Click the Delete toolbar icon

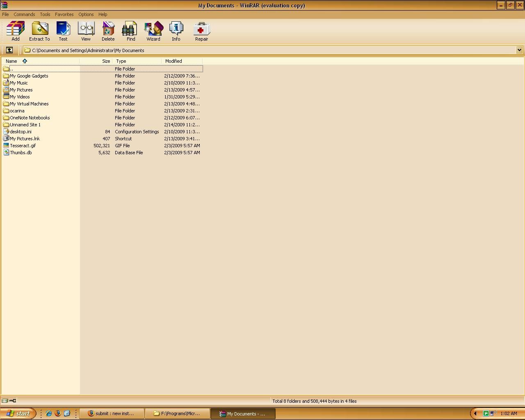click(x=108, y=31)
